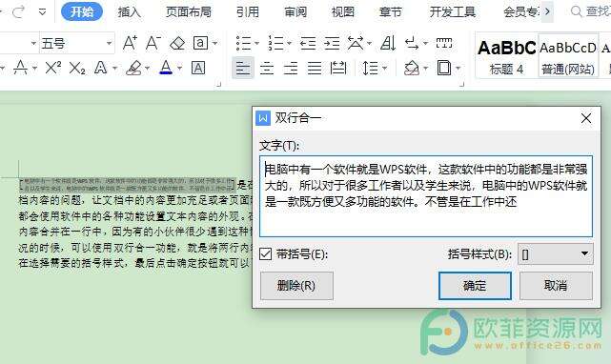Open the 括号样式 bracket style dropdown

pyautogui.click(x=556, y=254)
